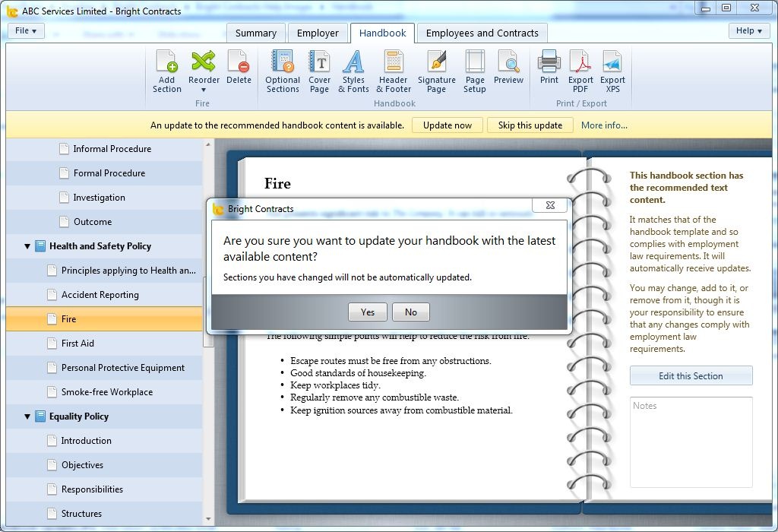Open Header & Footer settings

(x=394, y=71)
